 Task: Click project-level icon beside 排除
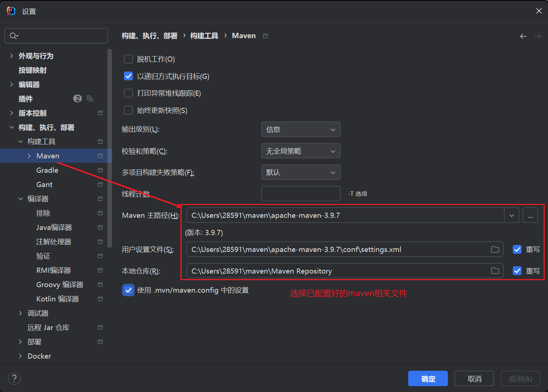pos(100,213)
